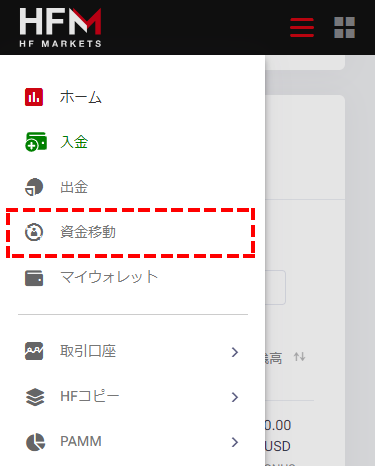
Task: Expand the HFコピー chevron arrow
Action: (235, 397)
